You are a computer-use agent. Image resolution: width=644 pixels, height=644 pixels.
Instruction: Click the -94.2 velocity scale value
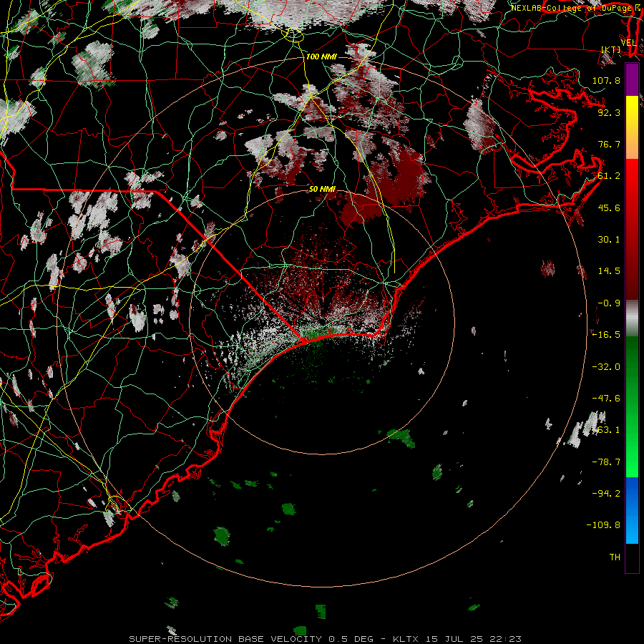606,493
